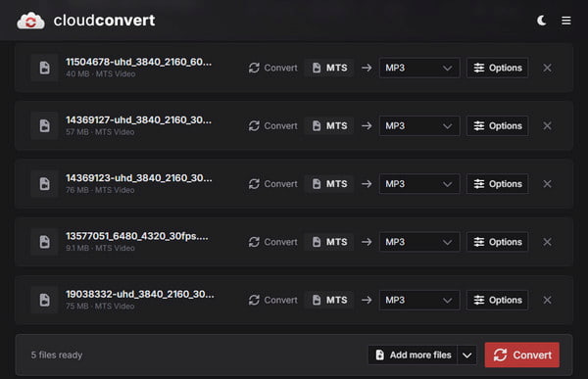Click the MTS source format badge on 76 MB row

click(x=329, y=184)
